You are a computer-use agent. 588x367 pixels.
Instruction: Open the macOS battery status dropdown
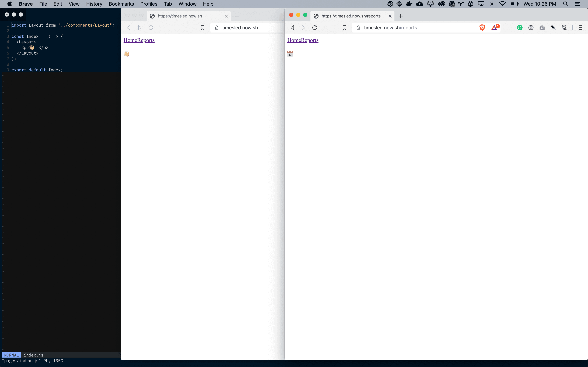(x=514, y=4)
